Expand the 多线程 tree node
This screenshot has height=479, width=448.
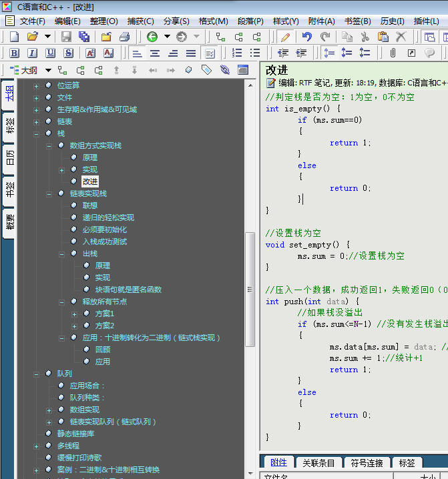click(36, 446)
